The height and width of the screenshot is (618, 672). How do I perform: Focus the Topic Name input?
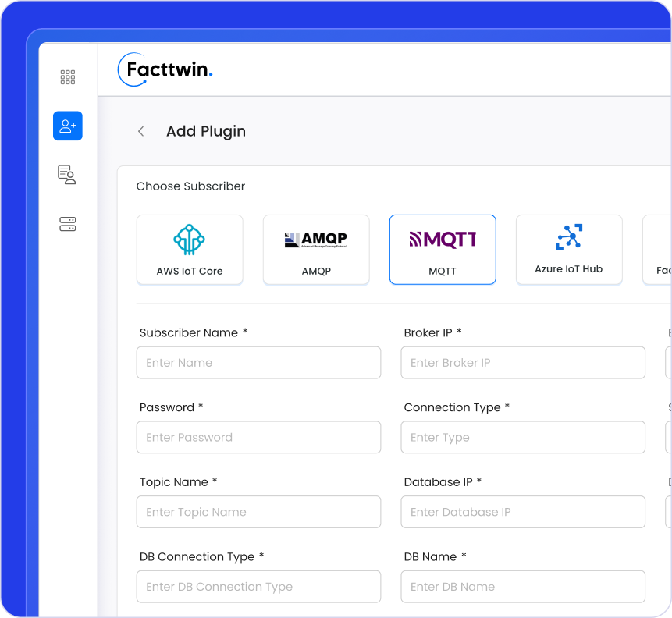pyautogui.click(x=258, y=512)
